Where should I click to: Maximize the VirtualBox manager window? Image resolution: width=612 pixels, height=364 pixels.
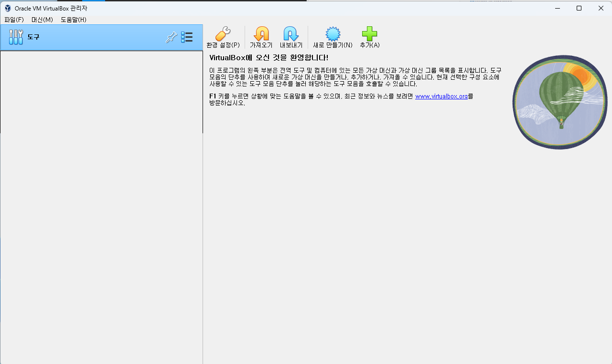click(579, 8)
